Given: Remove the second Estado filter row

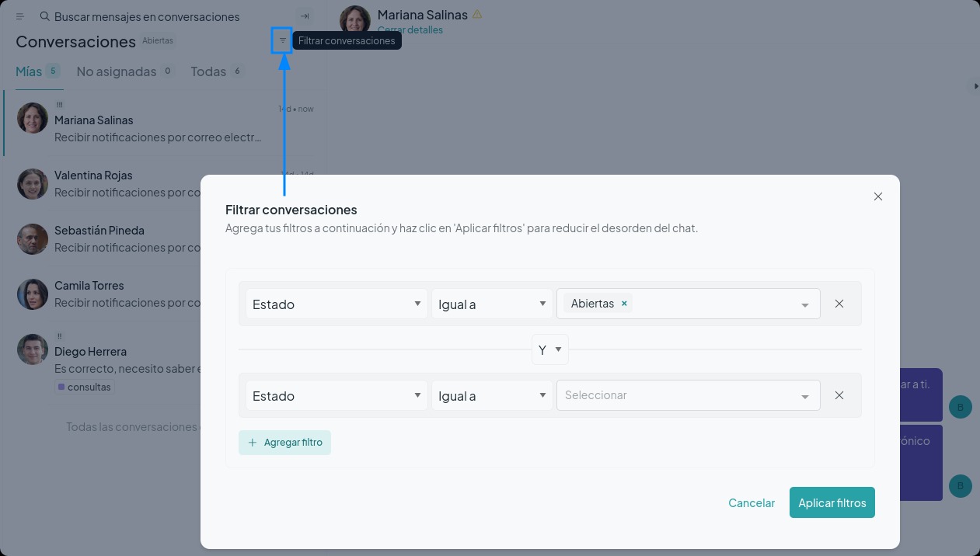Looking at the screenshot, I should point(839,395).
